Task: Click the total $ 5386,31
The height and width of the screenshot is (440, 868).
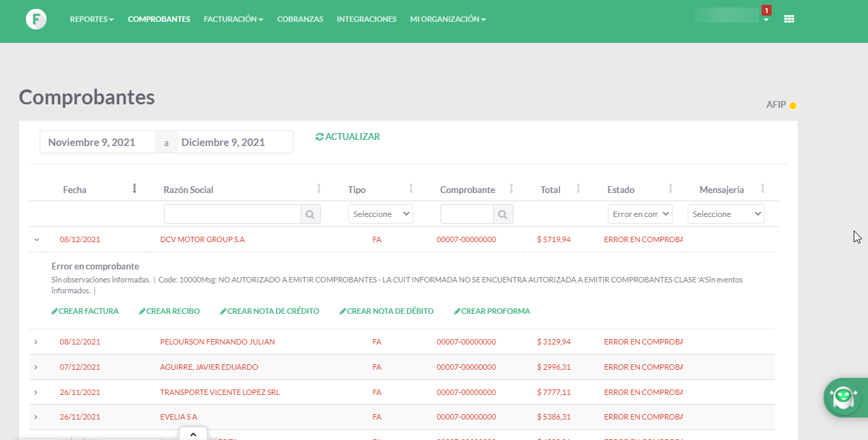Action: coord(554,417)
